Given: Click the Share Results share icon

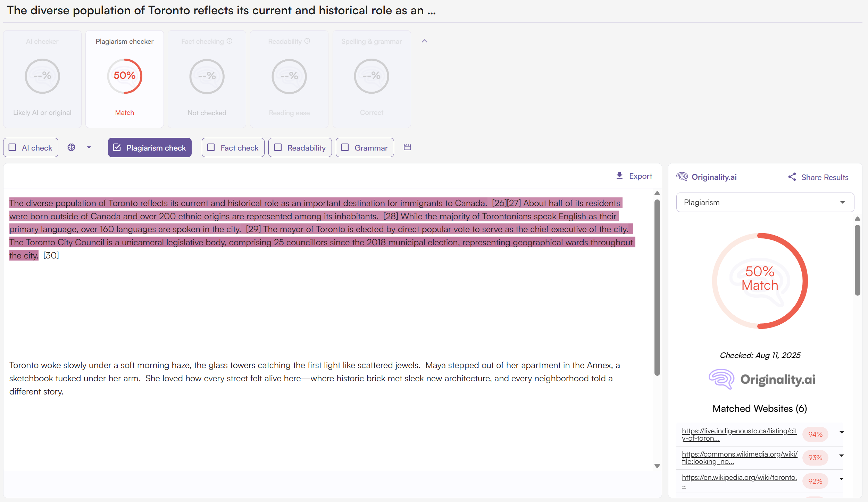Looking at the screenshot, I should click(x=792, y=177).
